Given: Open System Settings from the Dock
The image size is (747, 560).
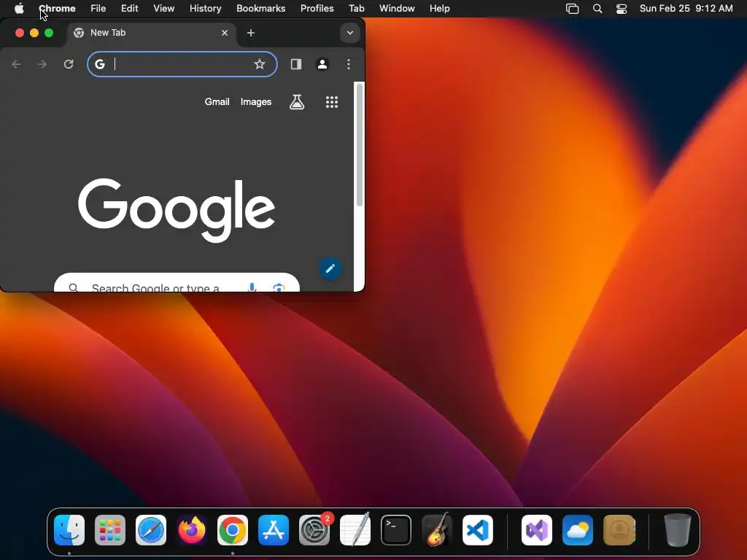Looking at the screenshot, I should click(314, 530).
